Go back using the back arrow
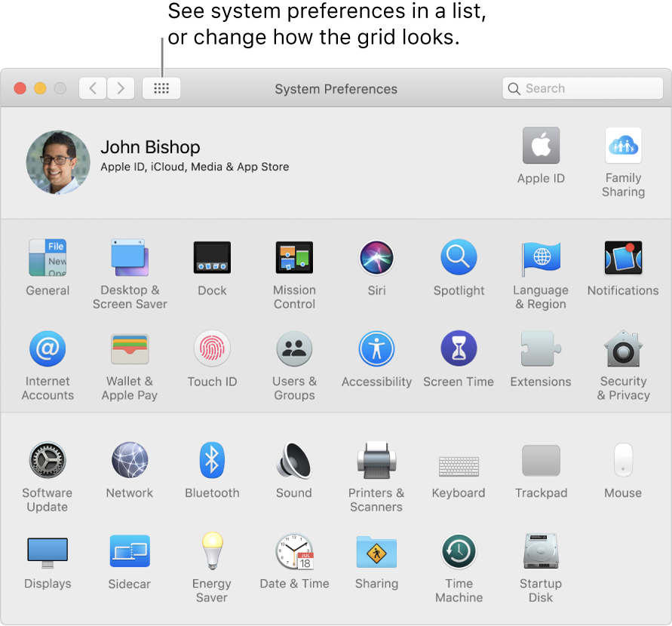This screenshot has width=672, height=626. click(x=92, y=88)
